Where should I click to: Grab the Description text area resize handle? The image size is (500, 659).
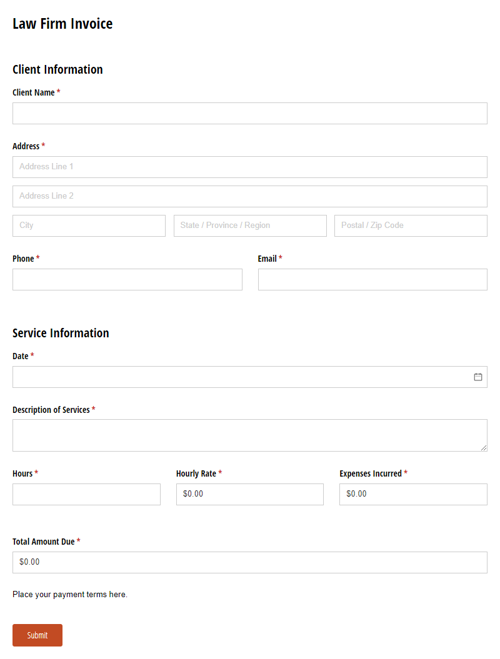point(484,448)
